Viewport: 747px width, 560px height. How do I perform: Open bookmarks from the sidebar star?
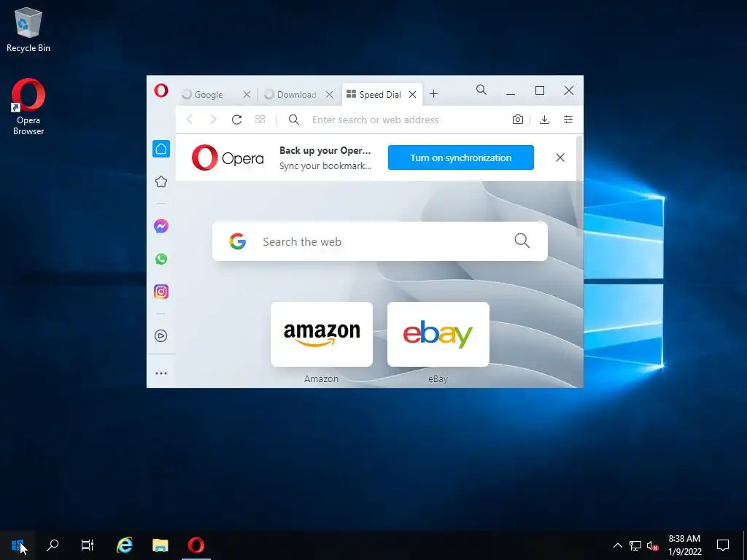coord(161,182)
